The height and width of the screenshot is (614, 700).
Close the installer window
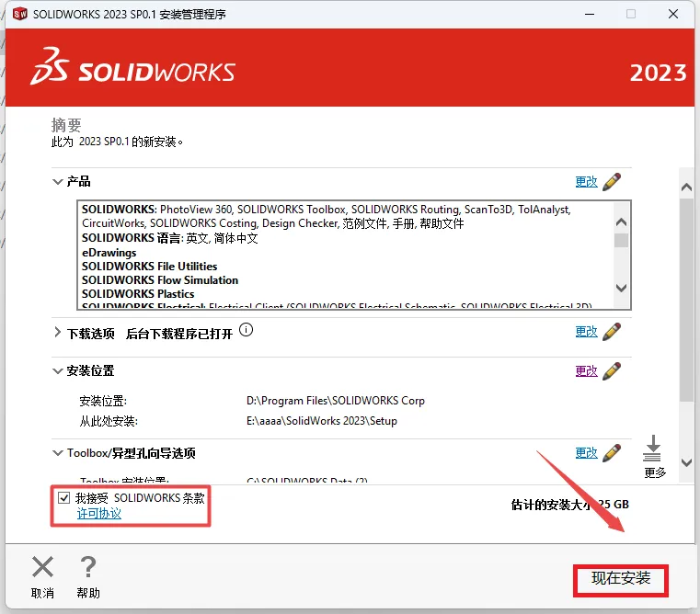(x=673, y=15)
